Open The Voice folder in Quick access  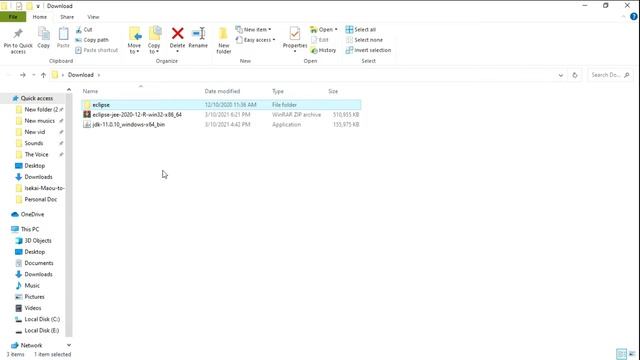click(x=36, y=155)
